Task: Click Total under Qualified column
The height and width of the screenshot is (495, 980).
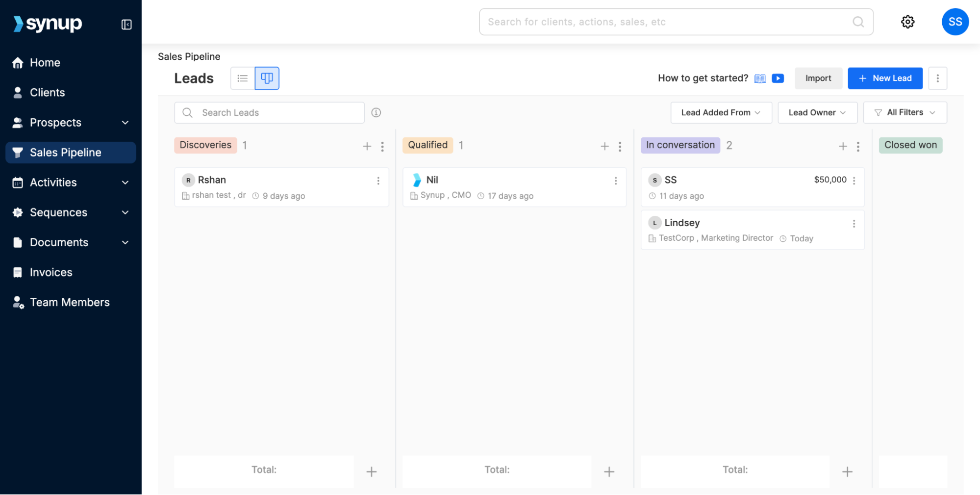Action: (x=497, y=470)
